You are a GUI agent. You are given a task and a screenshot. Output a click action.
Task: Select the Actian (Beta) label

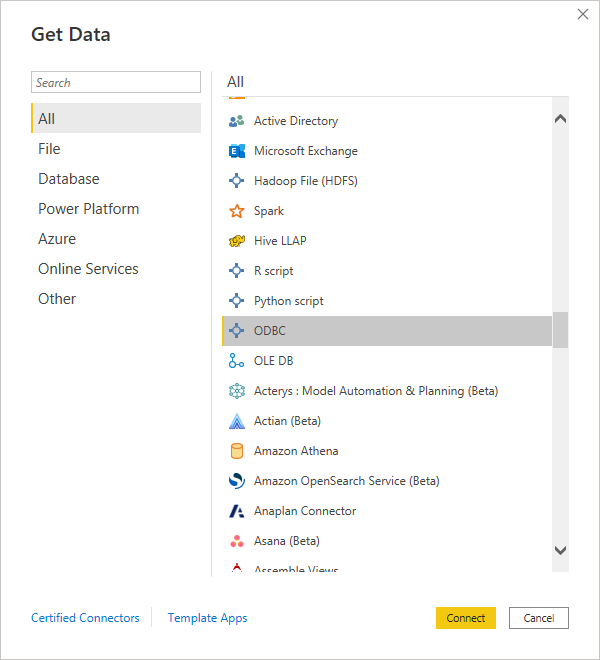tap(287, 421)
